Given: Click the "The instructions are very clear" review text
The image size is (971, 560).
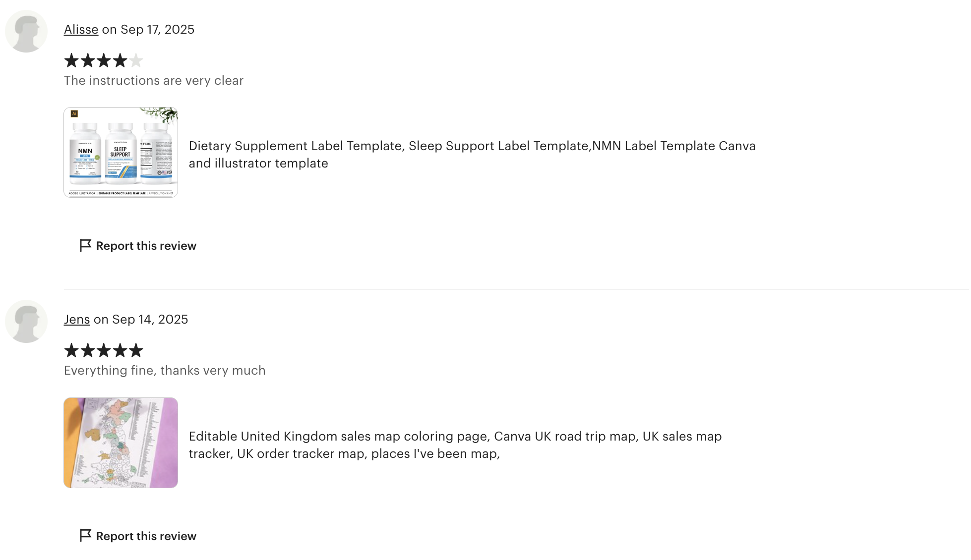Looking at the screenshot, I should click(x=154, y=80).
